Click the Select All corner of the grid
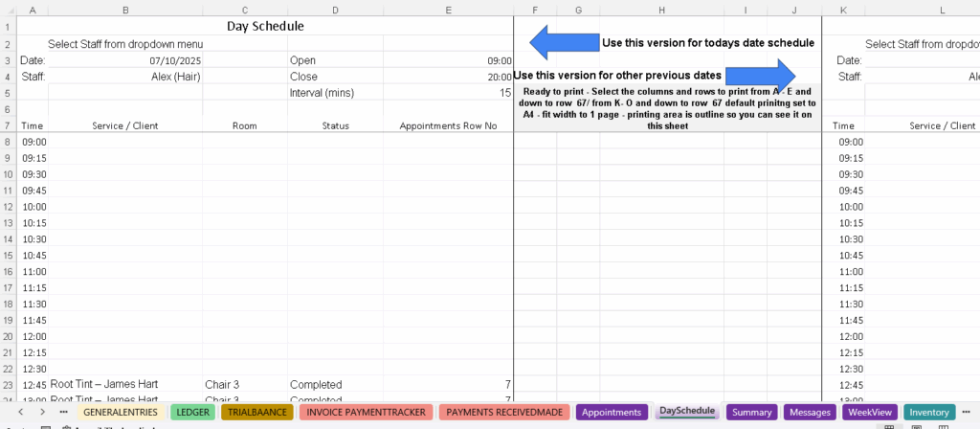 (x=8, y=10)
